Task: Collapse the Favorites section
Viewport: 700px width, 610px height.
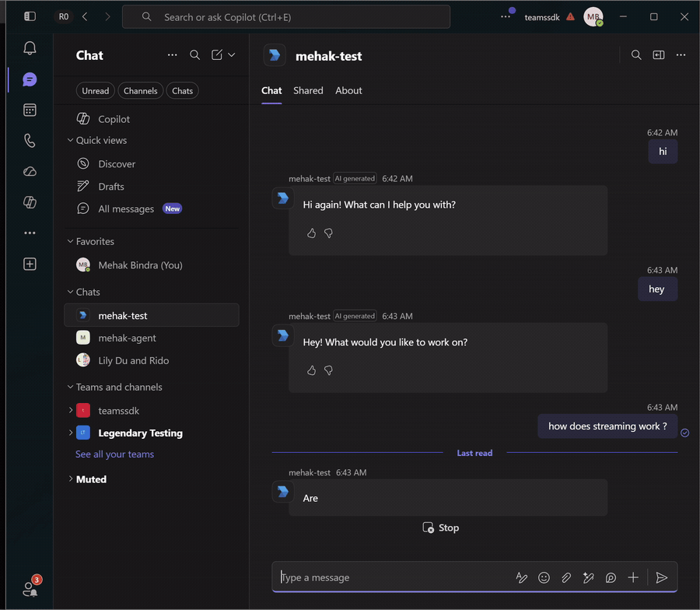Action: tap(70, 241)
